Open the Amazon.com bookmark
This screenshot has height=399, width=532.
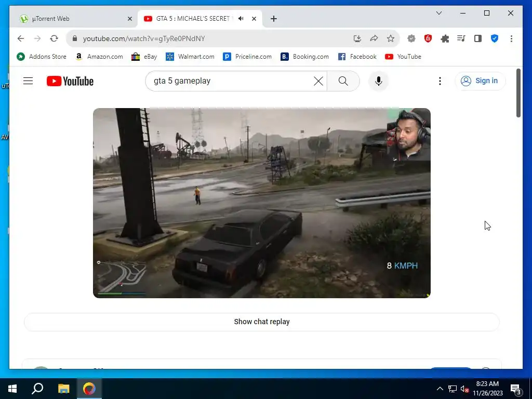(99, 57)
